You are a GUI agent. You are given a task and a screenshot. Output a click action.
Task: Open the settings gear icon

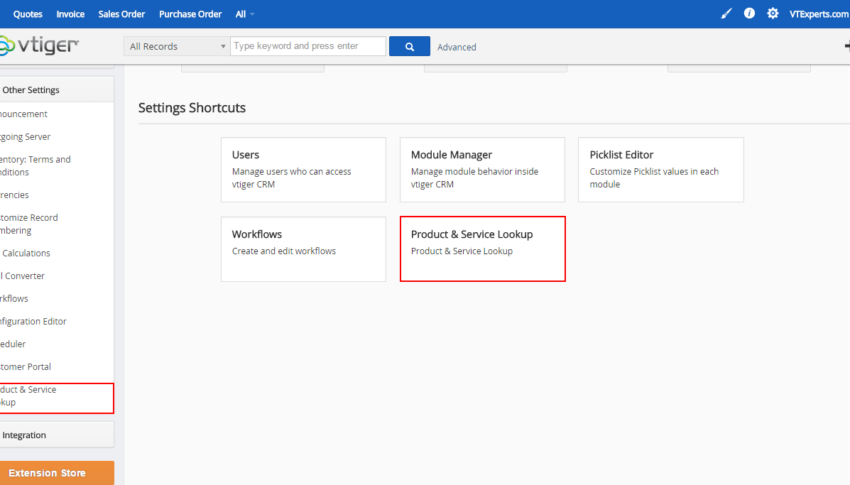[x=772, y=14]
